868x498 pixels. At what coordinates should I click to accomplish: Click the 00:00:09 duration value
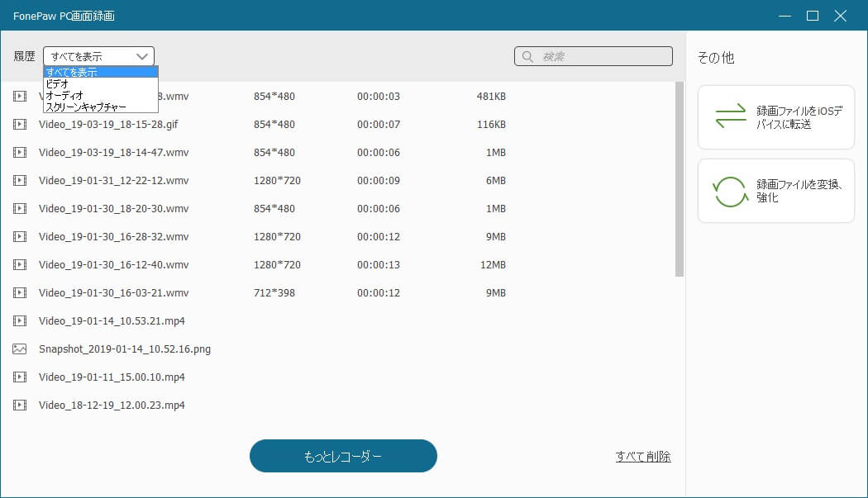pos(379,180)
